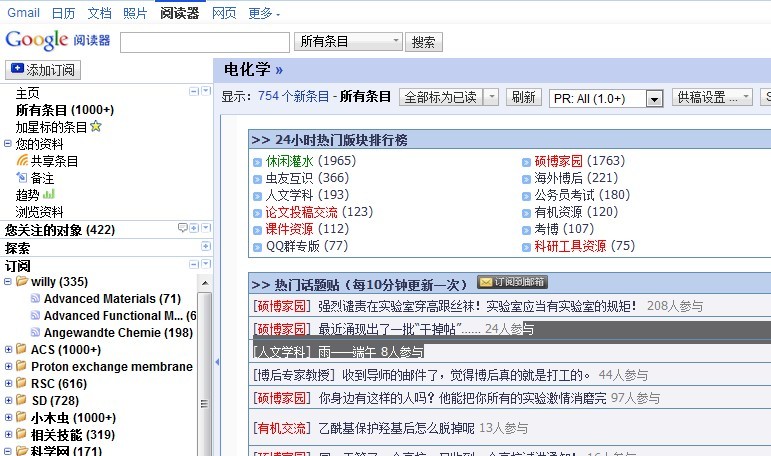Click the SD folder icon
Image resolution: width=771 pixels, height=456 pixels.
[21, 399]
